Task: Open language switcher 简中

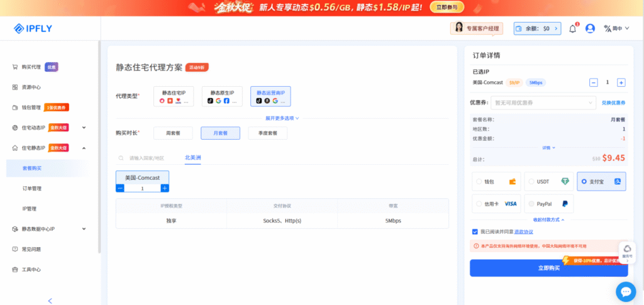Action: (616, 28)
